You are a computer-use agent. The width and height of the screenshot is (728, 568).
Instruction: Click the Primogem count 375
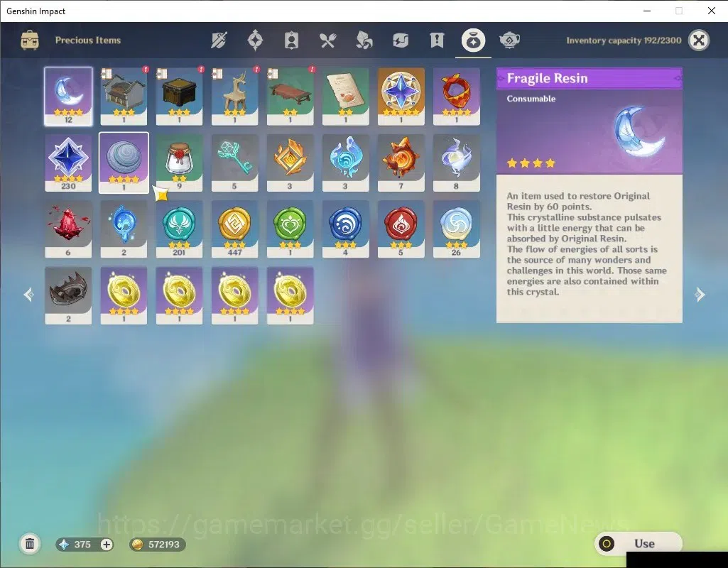(82, 545)
